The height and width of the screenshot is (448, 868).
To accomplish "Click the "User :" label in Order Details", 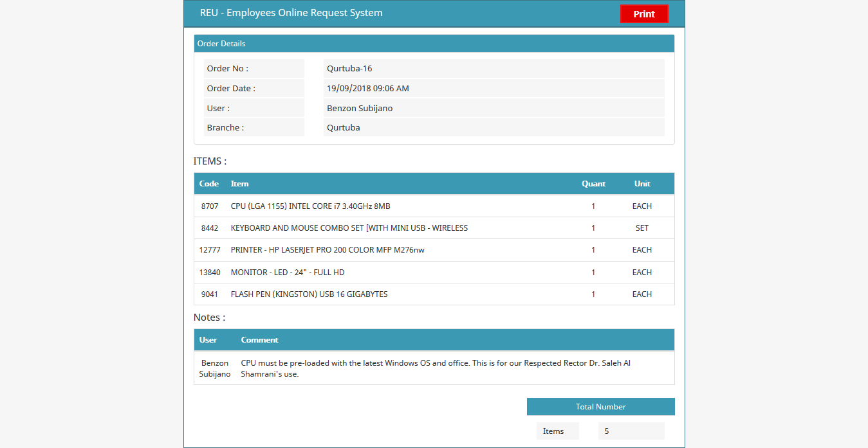I will coord(218,109).
